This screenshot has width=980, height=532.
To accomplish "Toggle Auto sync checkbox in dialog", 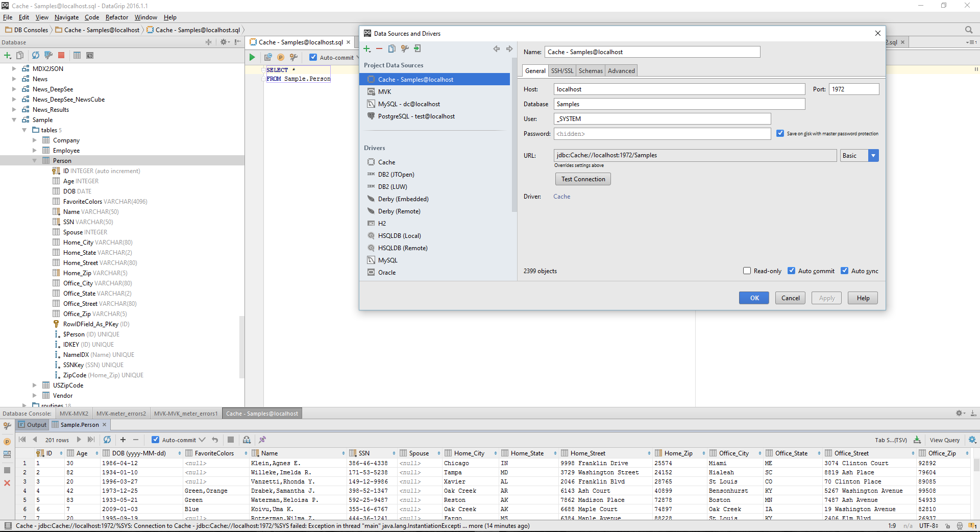I will tap(845, 271).
